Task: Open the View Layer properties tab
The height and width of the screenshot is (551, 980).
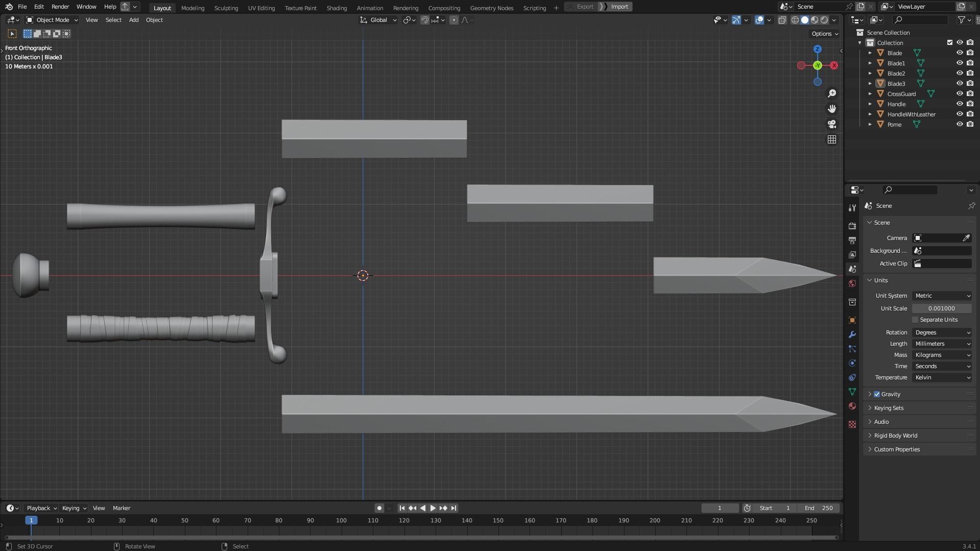Action: pyautogui.click(x=852, y=254)
